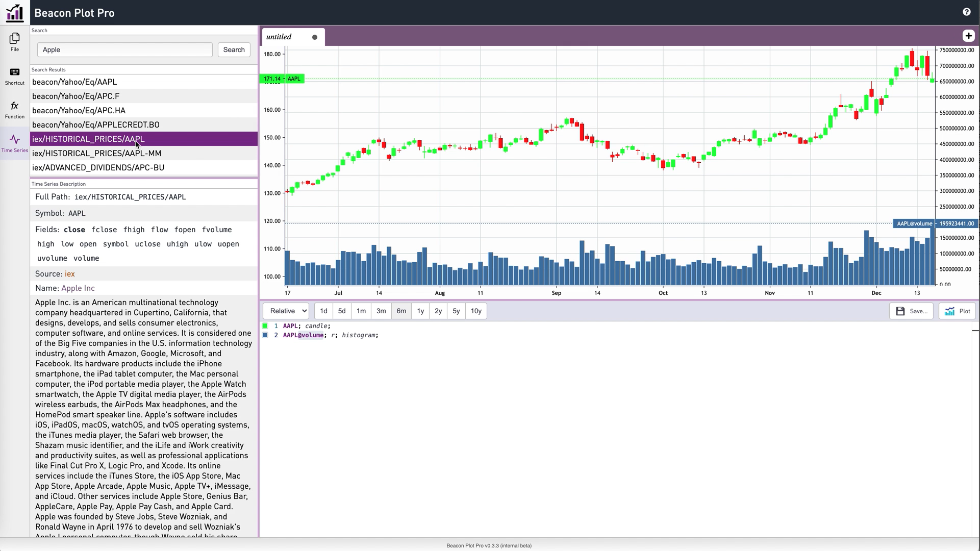
Task: Open help via the question mark icon
Action: tap(966, 12)
